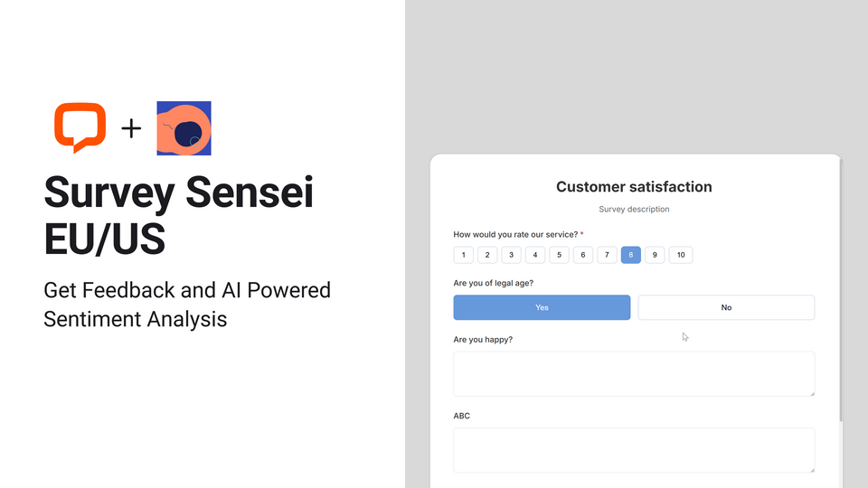
Task: Click the orange LiveChat speech bubble logo
Action: pyautogui.click(x=80, y=127)
